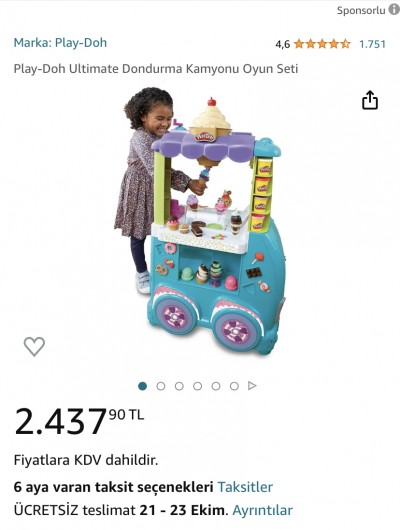Click the Sponsorlu label
Screen dimensions: 400x530
[x=361, y=10]
